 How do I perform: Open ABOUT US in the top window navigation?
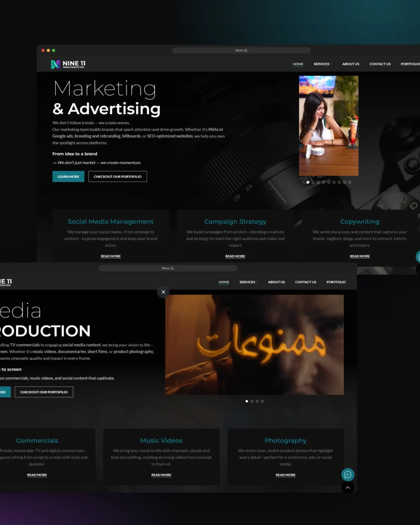click(351, 64)
